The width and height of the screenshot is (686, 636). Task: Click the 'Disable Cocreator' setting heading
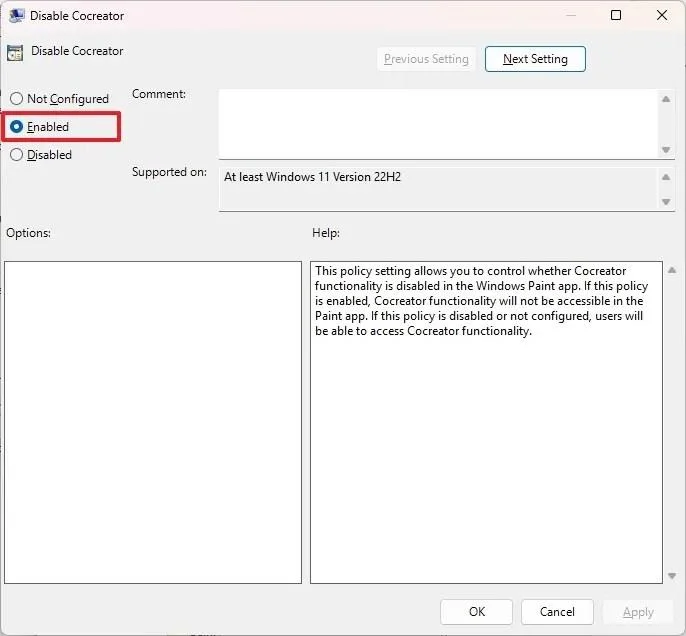(x=77, y=51)
